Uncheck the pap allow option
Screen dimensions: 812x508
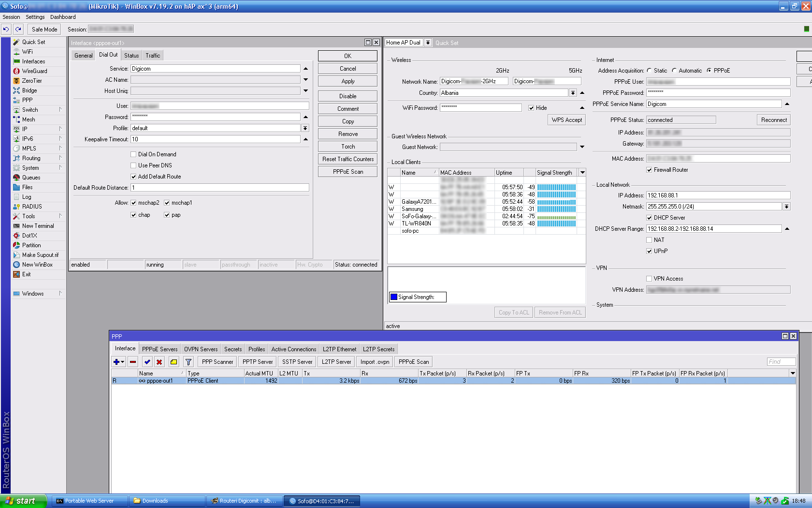click(x=167, y=215)
